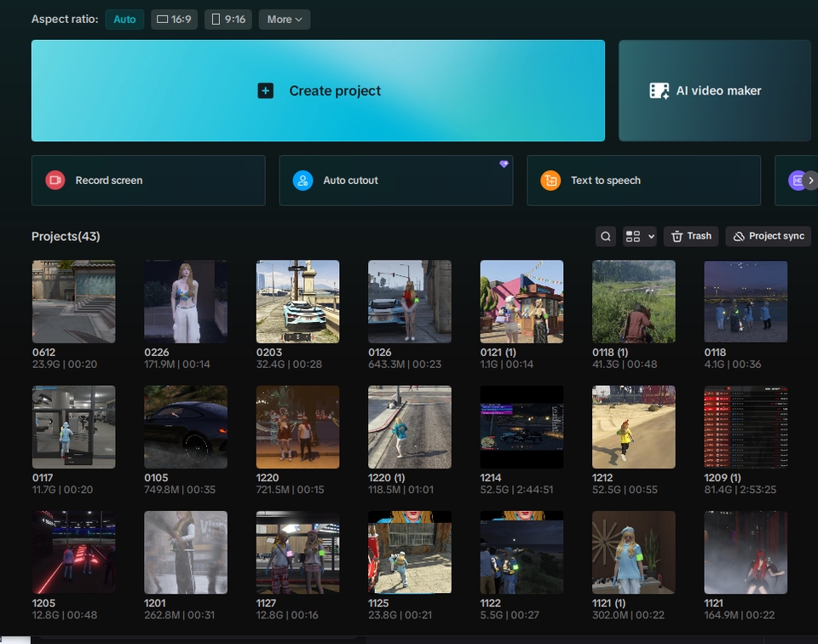
Task: Expand the More aspect ratio dropdown
Action: [x=284, y=19]
